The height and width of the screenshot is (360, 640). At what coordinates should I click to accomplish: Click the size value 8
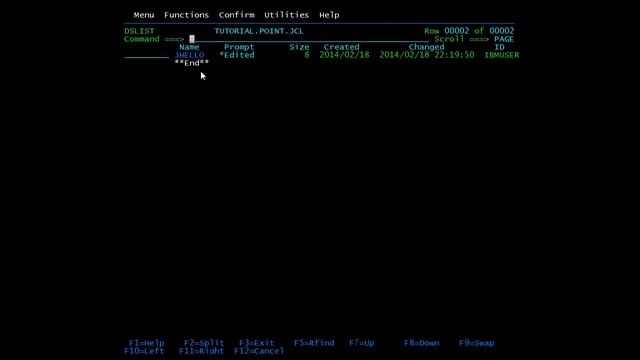click(x=307, y=55)
